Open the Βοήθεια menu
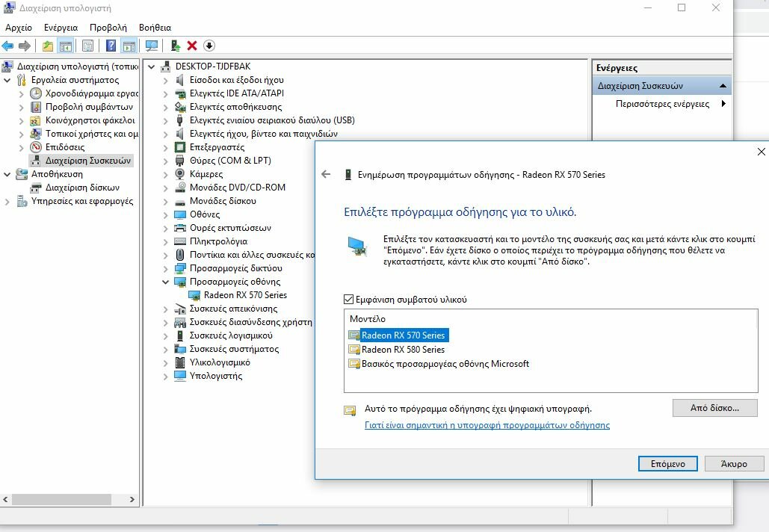This screenshot has height=532, width=769. [155, 28]
